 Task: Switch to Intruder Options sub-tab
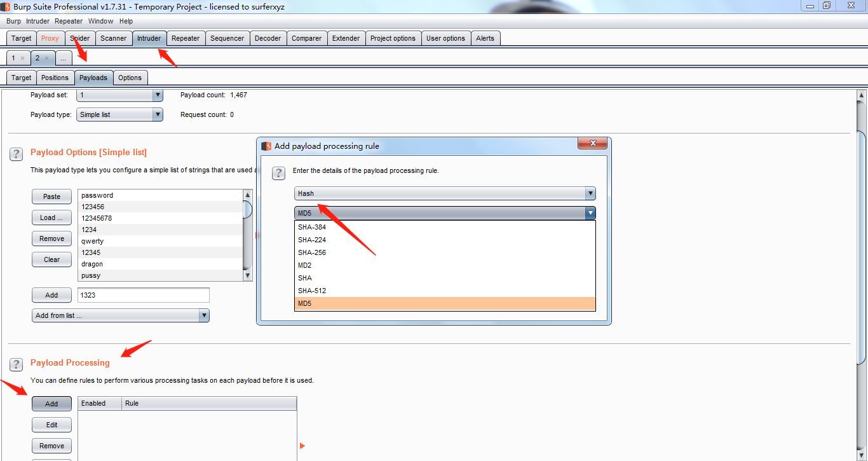[x=130, y=78]
